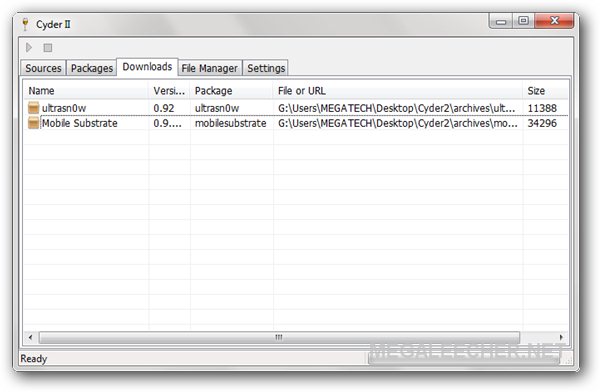Open the Packages tab
The width and height of the screenshot is (600, 392).
[92, 68]
